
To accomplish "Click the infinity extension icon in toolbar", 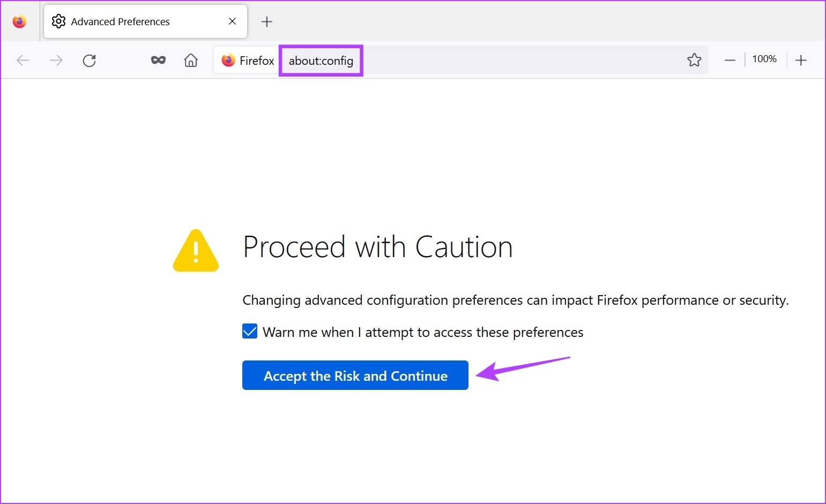I will [158, 60].
